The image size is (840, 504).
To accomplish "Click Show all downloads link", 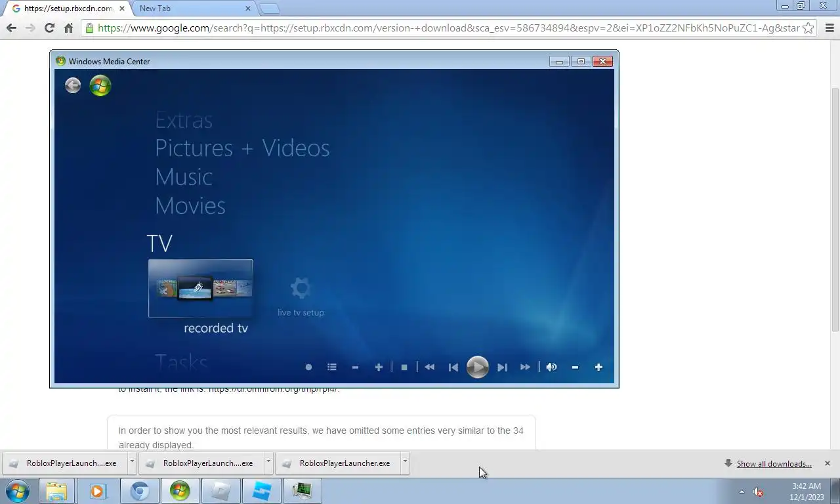I will (774, 464).
